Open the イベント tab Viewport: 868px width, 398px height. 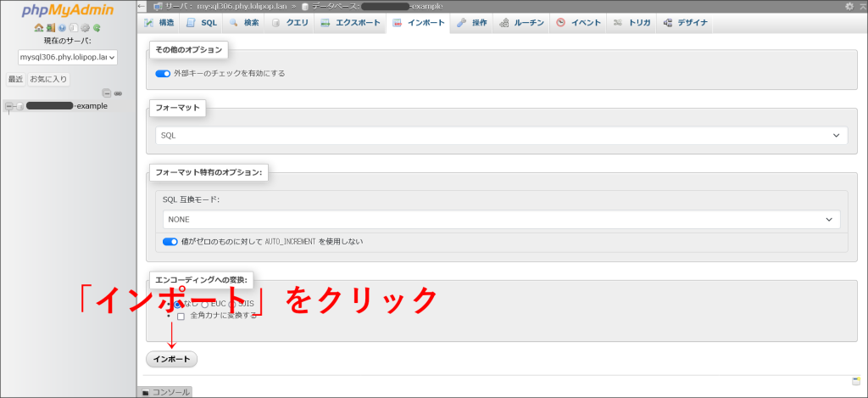click(578, 23)
